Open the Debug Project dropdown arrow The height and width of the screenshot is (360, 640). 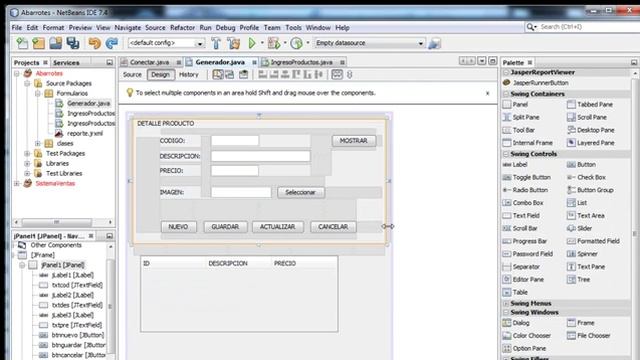(x=285, y=43)
